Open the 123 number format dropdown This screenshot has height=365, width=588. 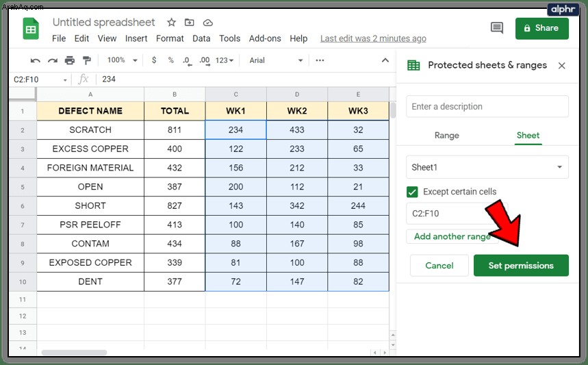(225, 60)
